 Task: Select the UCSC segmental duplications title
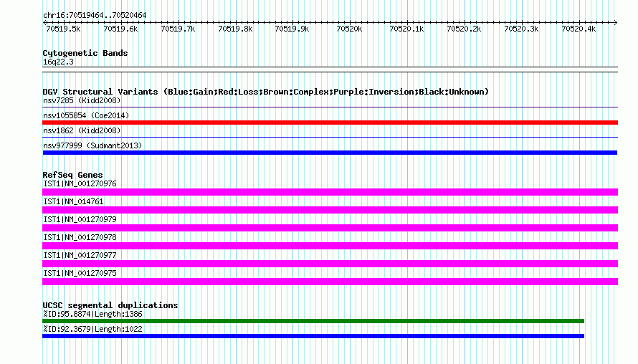110,305
